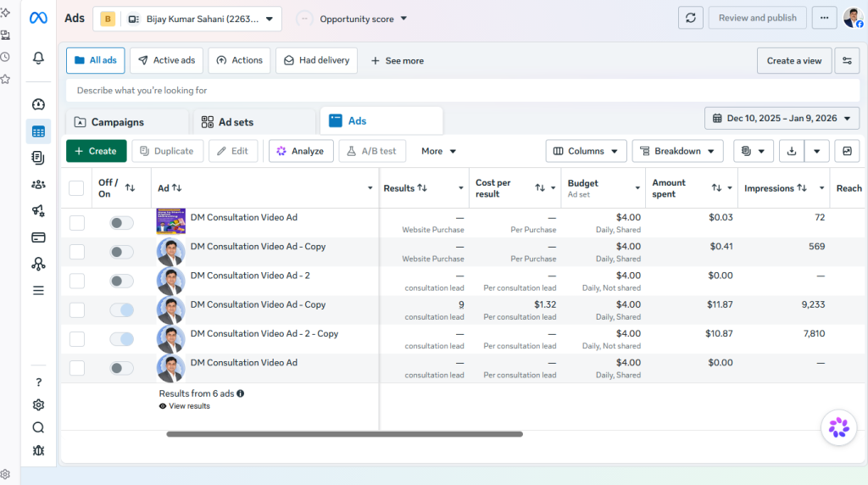Open billing and payments card icon
The width and height of the screenshot is (868, 485).
tap(38, 237)
